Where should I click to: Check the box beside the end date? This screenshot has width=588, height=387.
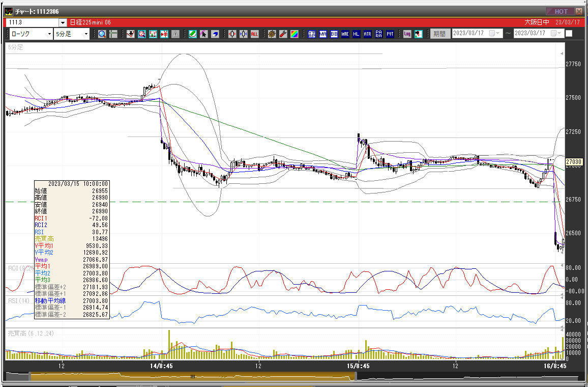coord(569,34)
